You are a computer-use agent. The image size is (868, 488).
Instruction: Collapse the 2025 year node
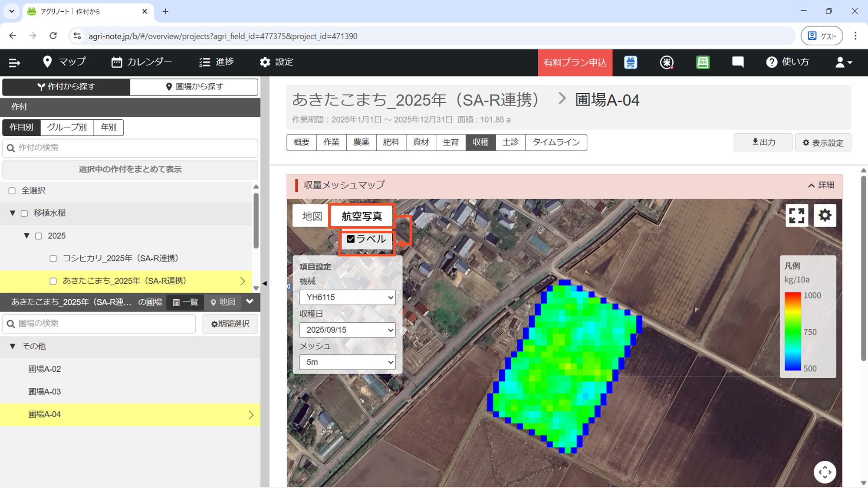26,236
